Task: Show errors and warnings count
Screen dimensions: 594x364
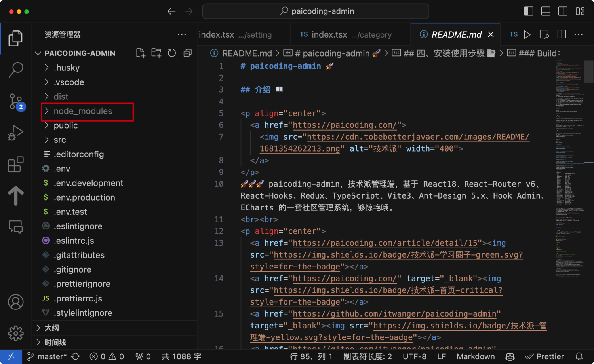Action: [x=107, y=356]
